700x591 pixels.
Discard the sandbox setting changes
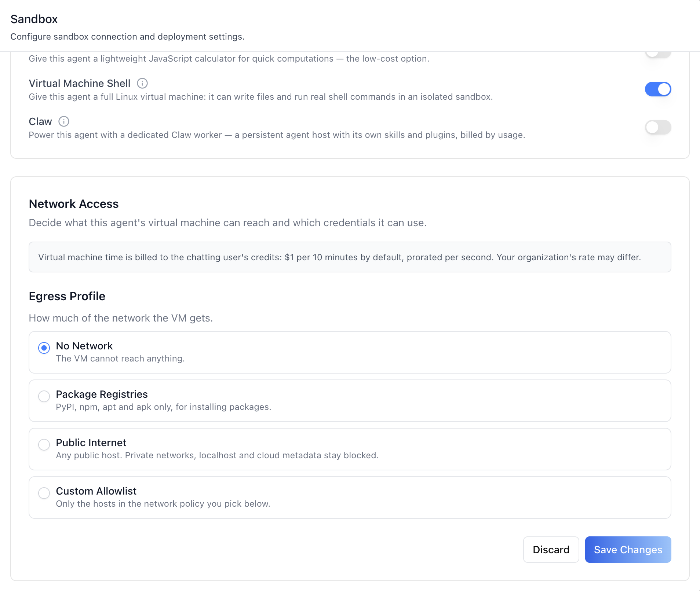click(551, 550)
